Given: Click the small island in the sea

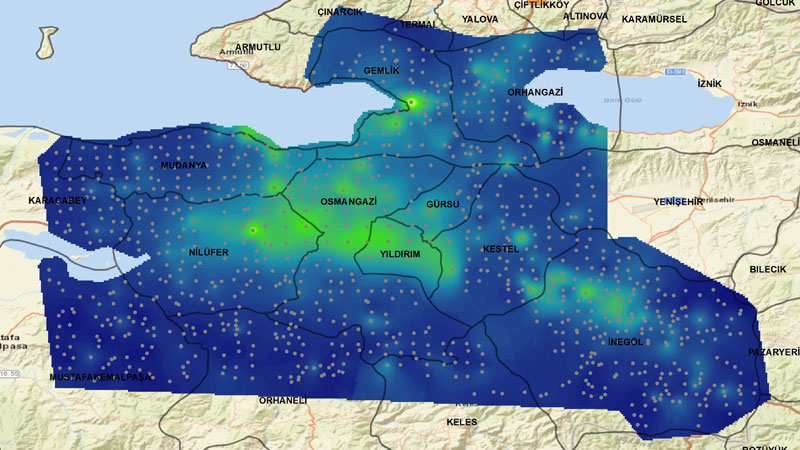Looking at the screenshot, I should click(45, 42).
